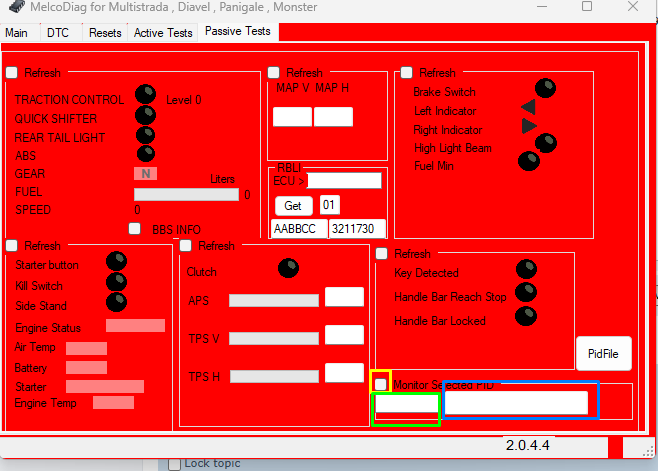Click the Battery readout
Screen dimensions: 658x471
point(86,367)
